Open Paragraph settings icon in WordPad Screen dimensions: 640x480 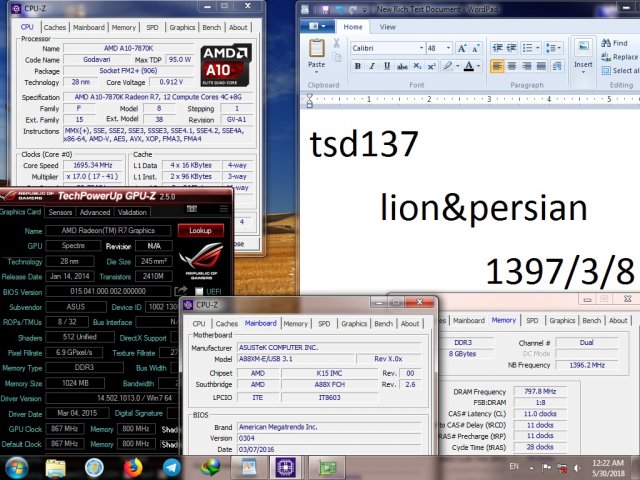pyautogui.click(x=557, y=66)
